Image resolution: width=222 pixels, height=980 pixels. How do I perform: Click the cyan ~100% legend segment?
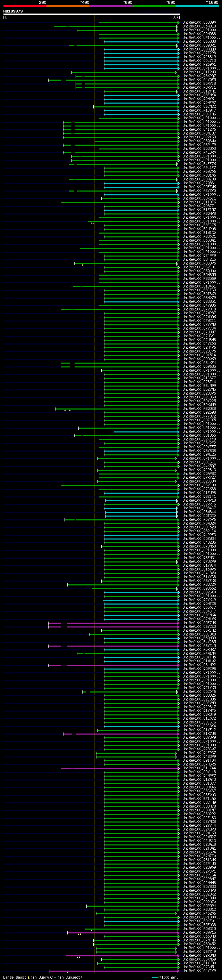pos(197,6)
